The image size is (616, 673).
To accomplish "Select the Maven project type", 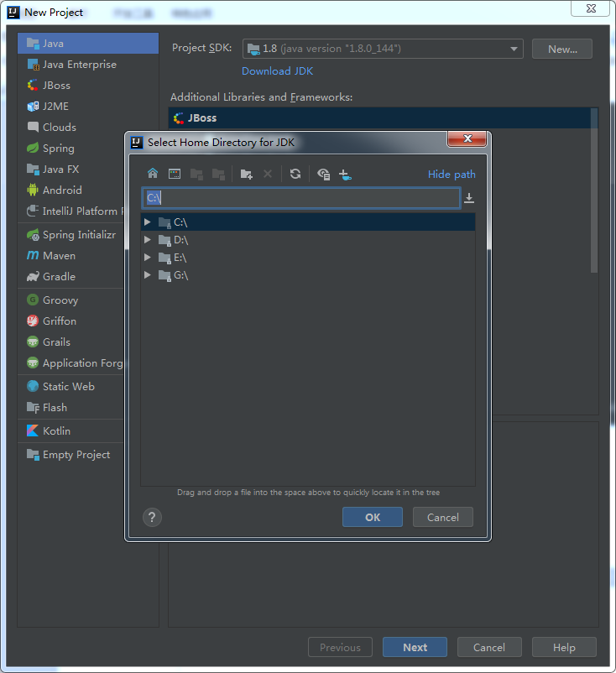I will click(70, 256).
